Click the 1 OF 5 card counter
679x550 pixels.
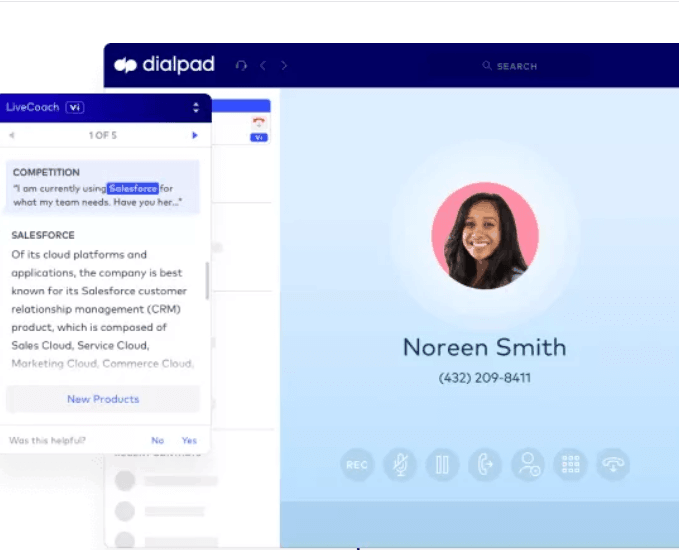tap(103, 135)
